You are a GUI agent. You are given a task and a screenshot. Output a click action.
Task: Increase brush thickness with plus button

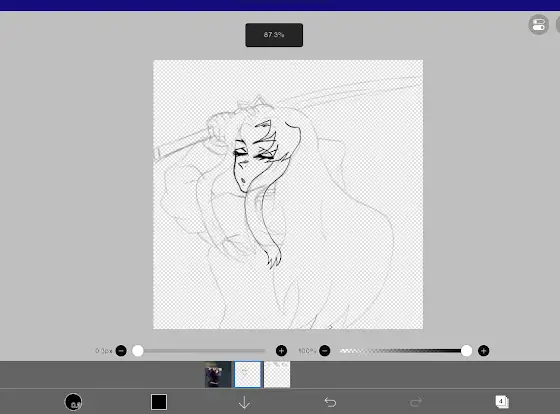click(281, 351)
